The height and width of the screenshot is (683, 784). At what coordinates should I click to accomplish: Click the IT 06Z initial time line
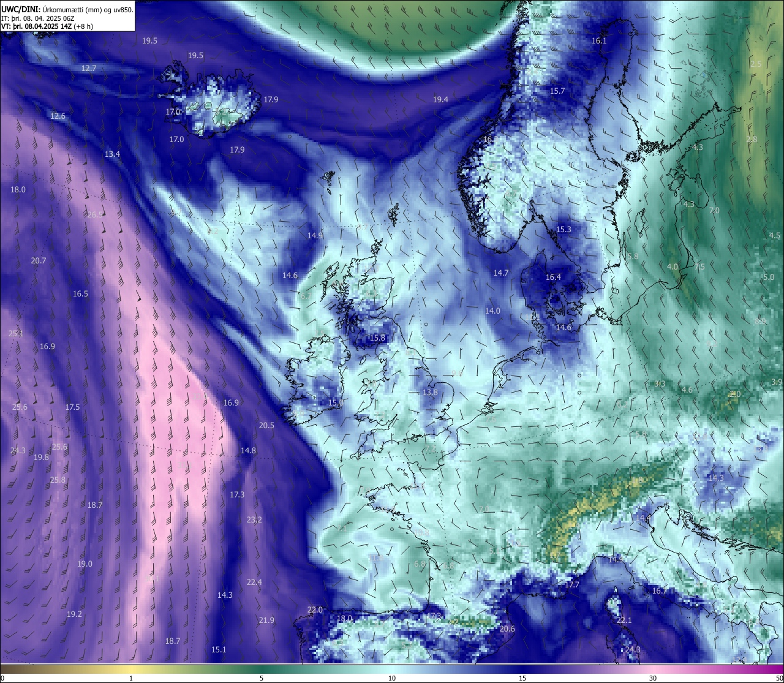[x=38, y=18]
